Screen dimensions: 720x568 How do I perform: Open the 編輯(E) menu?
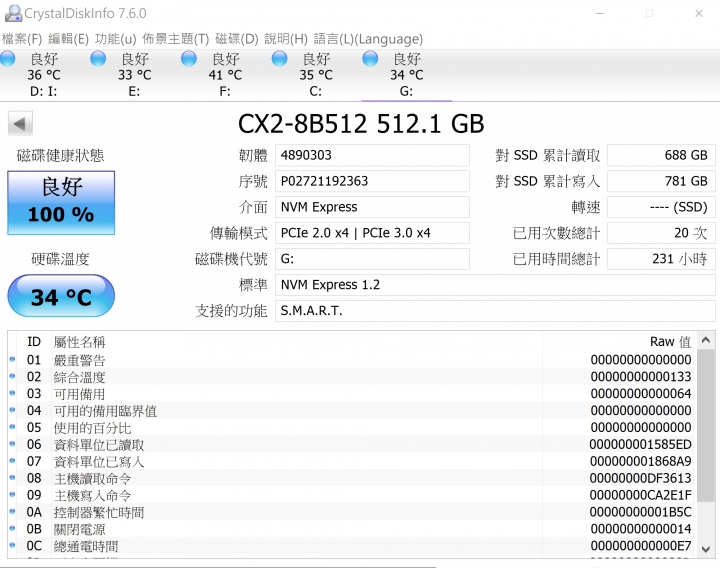[68, 39]
